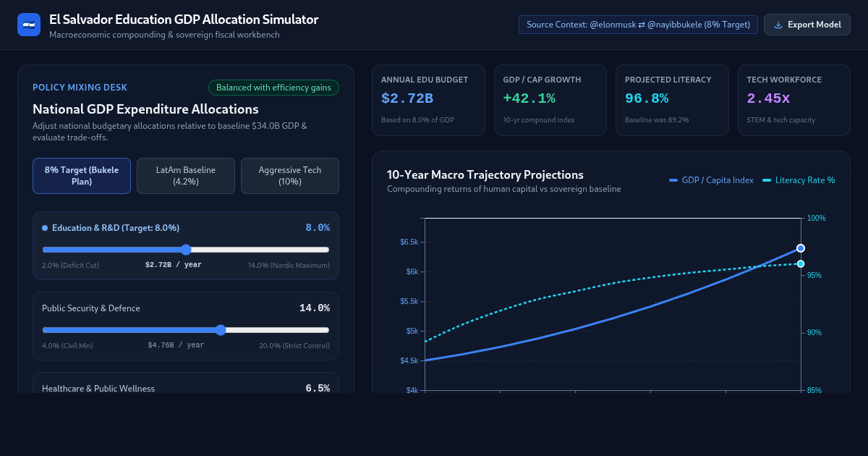Click '2.0% (Deficit Cut)' label

pos(71,265)
